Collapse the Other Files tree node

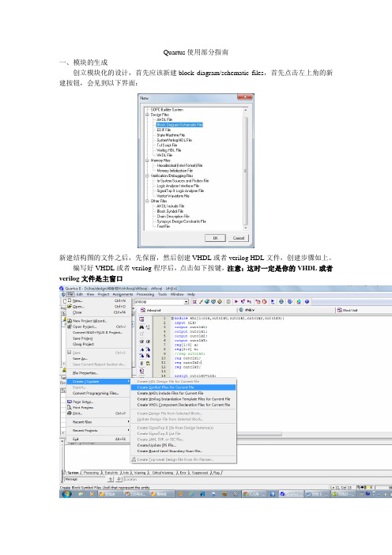coord(147,201)
